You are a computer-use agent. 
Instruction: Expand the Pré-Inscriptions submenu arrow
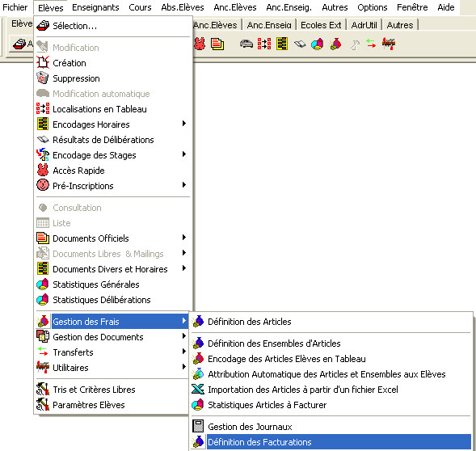point(184,184)
